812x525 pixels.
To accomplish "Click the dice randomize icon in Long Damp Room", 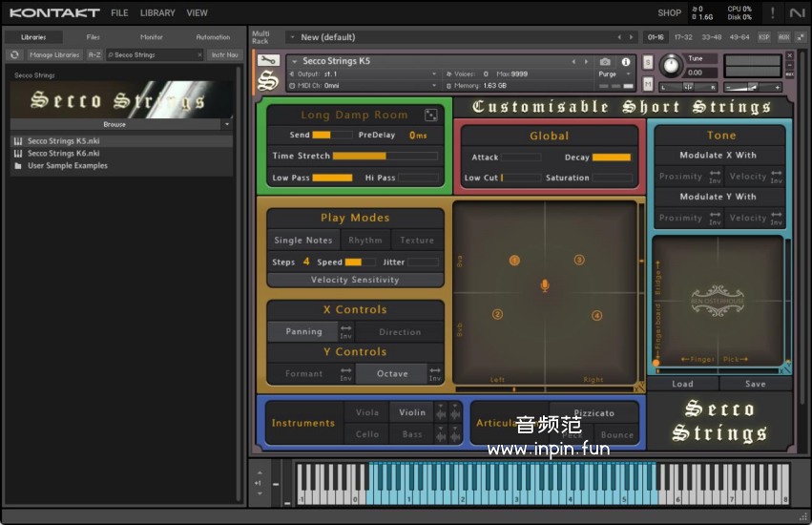I will coord(431,115).
